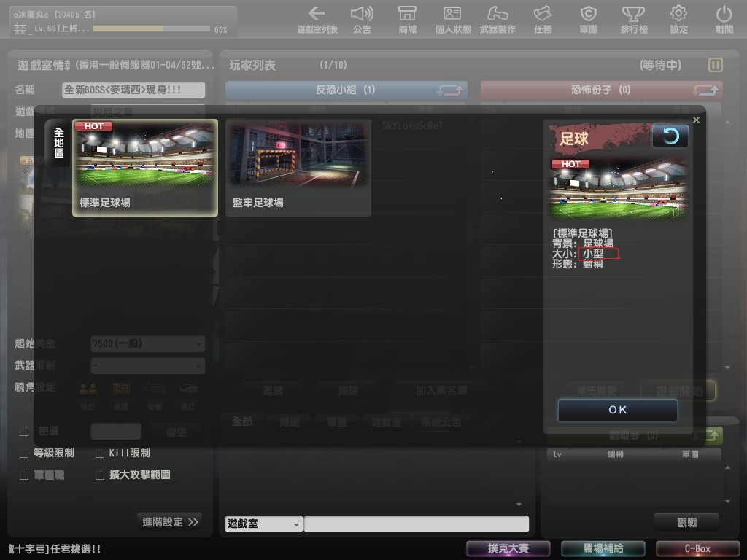The width and height of the screenshot is (747, 560).
Task: Open the 排行榜 ranking trophy icon
Action: pyautogui.click(x=633, y=15)
